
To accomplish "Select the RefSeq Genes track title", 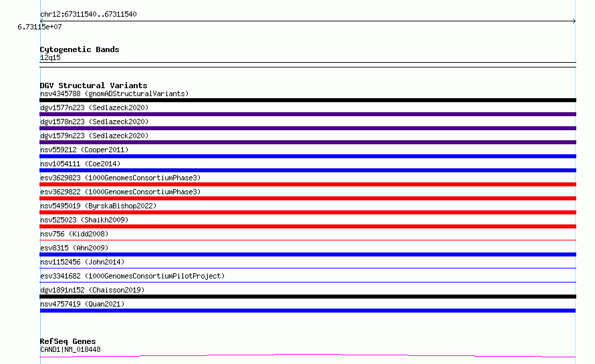I will (x=68, y=341).
